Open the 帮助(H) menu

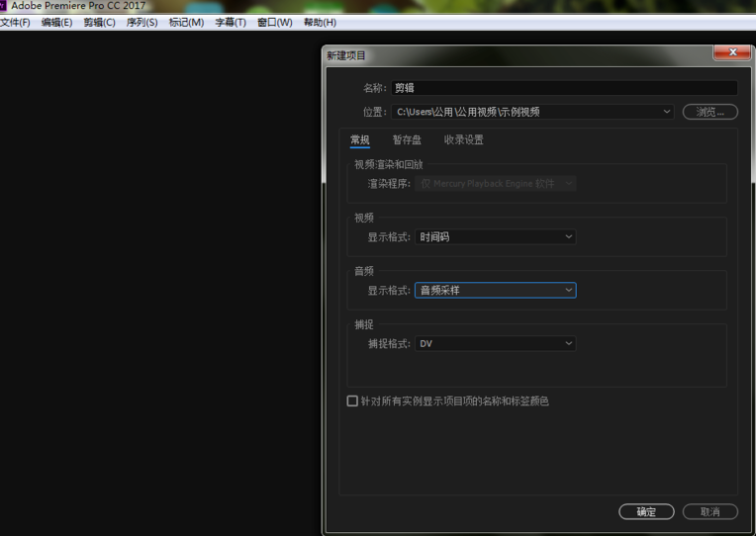(320, 23)
